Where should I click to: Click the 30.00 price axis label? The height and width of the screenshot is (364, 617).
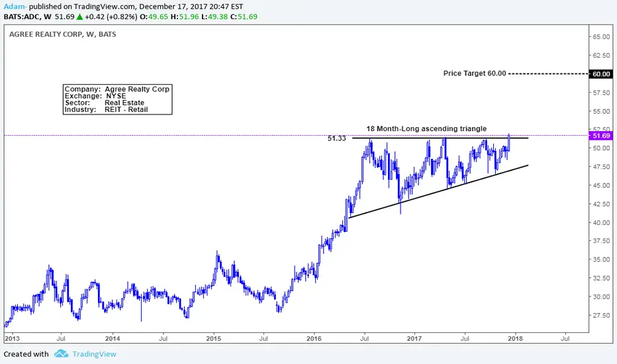click(x=601, y=296)
